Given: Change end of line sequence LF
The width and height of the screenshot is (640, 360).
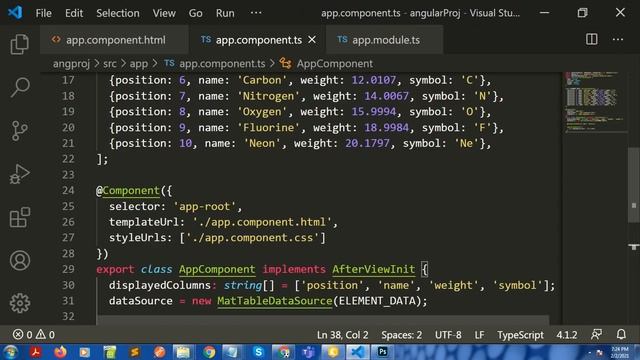Looking at the screenshot, I should 479,335.
